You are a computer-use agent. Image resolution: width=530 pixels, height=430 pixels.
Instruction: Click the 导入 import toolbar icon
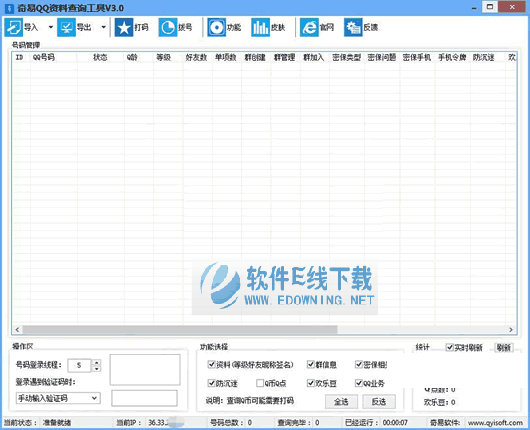pyautogui.click(x=14, y=27)
